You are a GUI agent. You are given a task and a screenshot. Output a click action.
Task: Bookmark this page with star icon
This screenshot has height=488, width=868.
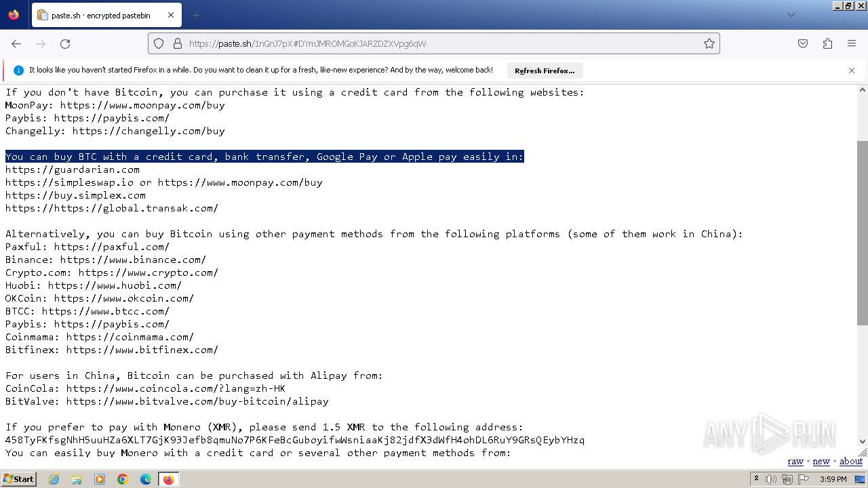[x=709, y=43]
